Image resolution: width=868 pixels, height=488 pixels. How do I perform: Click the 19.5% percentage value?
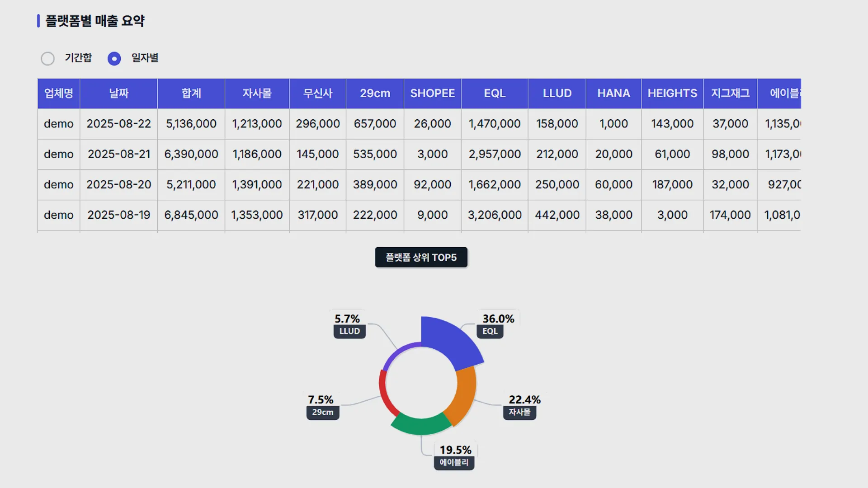click(x=455, y=450)
